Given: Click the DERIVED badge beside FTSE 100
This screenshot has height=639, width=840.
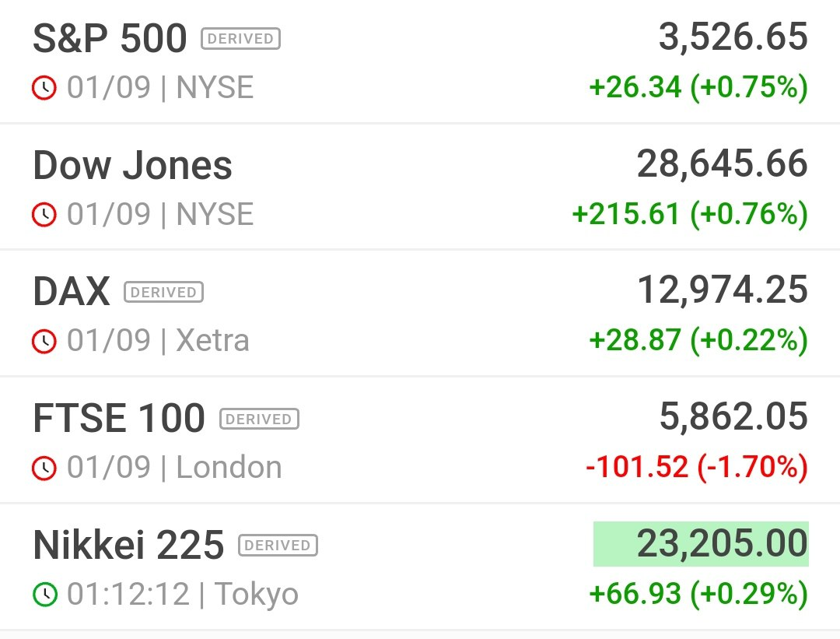Looking at the screenshot, I should pyautogui.click(x=259, y=419).
